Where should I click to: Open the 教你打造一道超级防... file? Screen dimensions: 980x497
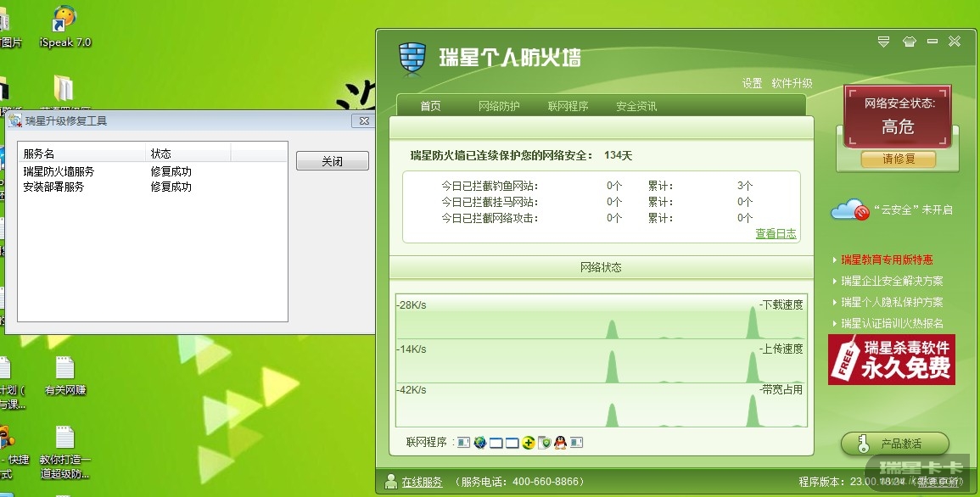coord(65,453)
